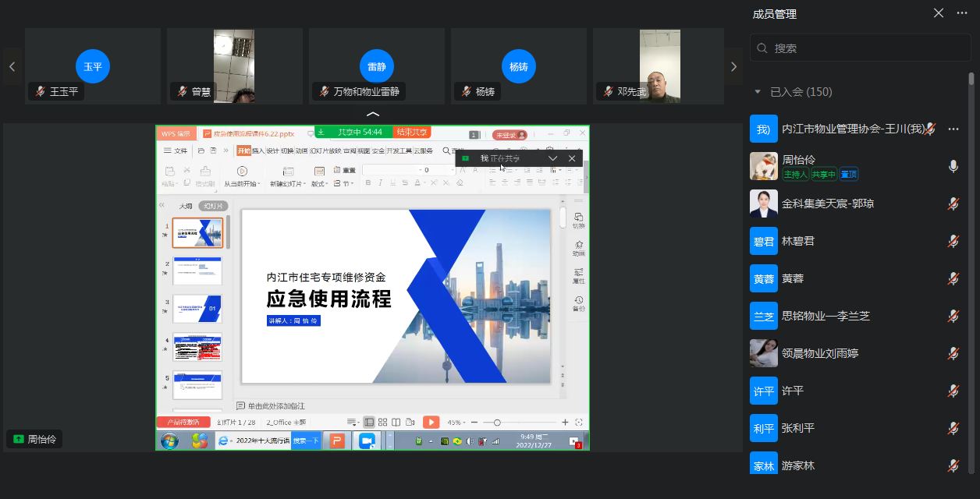
Task: Click the microphone icon beside 周怡伶
Action: pyautogui.click(x=953, y=166)
